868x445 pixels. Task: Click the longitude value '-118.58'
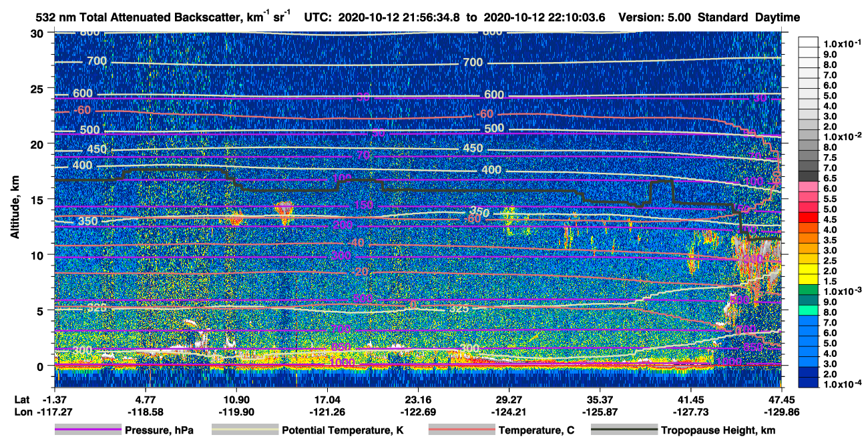click(145, 412)
